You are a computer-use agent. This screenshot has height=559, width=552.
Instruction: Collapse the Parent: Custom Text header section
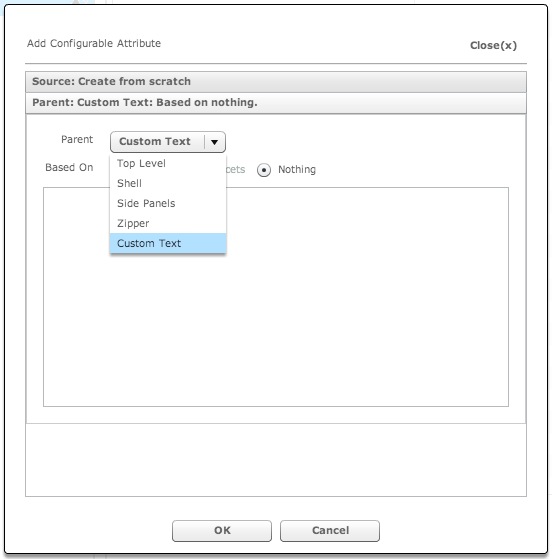[x=276, y=103]
